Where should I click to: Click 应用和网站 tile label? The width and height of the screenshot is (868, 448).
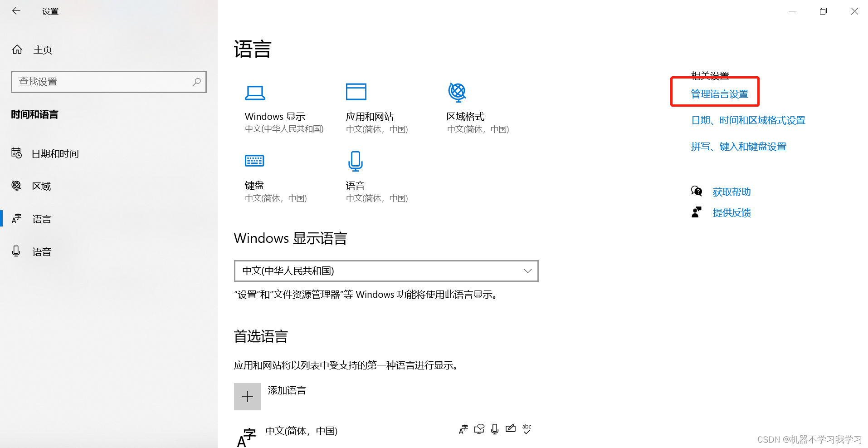point(370,117)
